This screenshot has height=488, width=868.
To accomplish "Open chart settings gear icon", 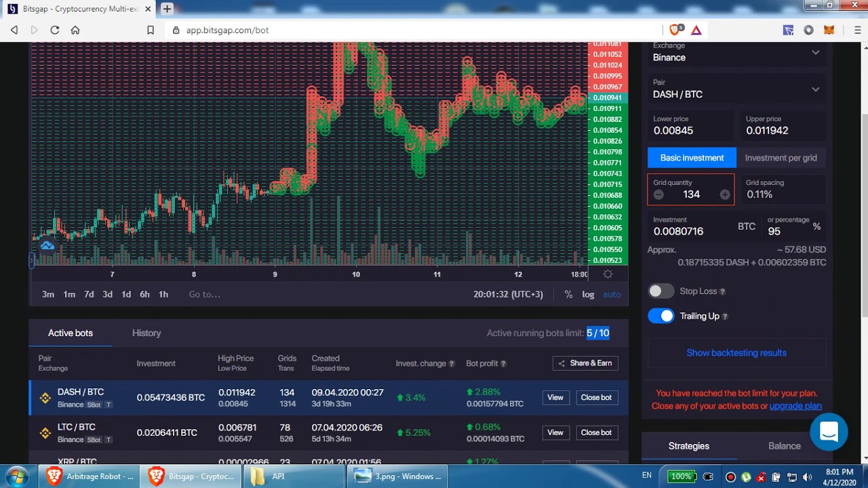I will (x=608, y=274).
